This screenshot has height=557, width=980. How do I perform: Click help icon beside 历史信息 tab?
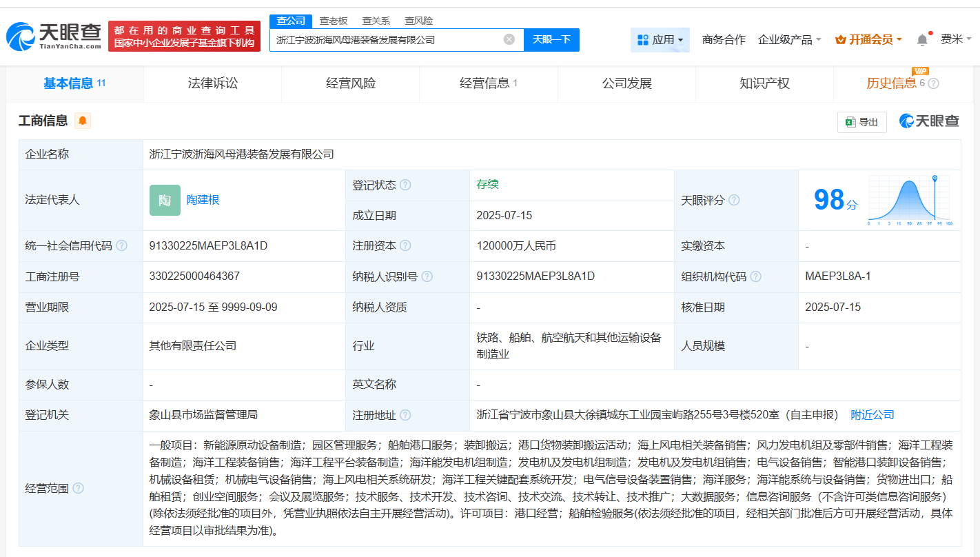click(x=934, y=83)
